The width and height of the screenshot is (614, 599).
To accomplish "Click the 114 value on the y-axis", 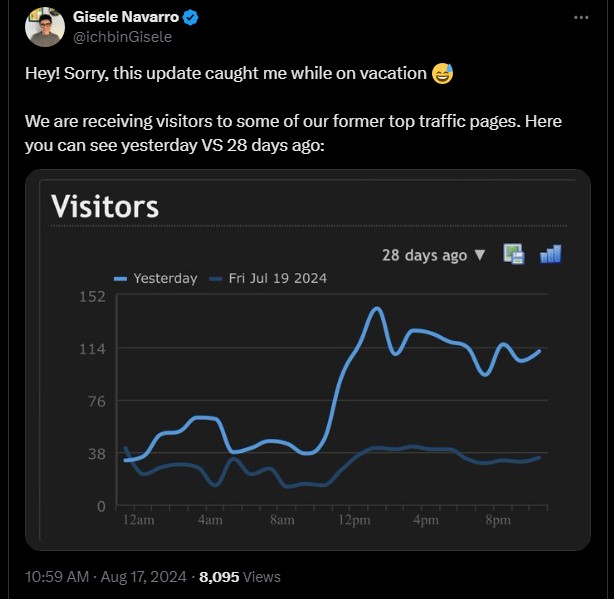I will [91, 349].
